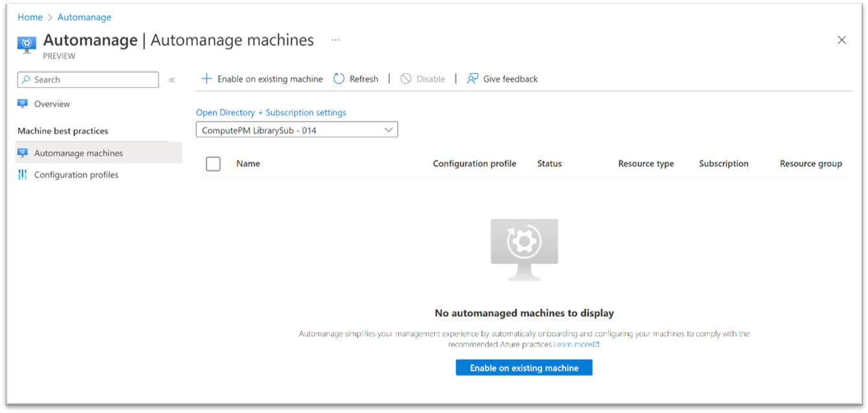Image resolution: width=868 pixels, height=413 pixels.
Task: Sort by Status column header
Action: pyautogui.click(x=549, y=164)
